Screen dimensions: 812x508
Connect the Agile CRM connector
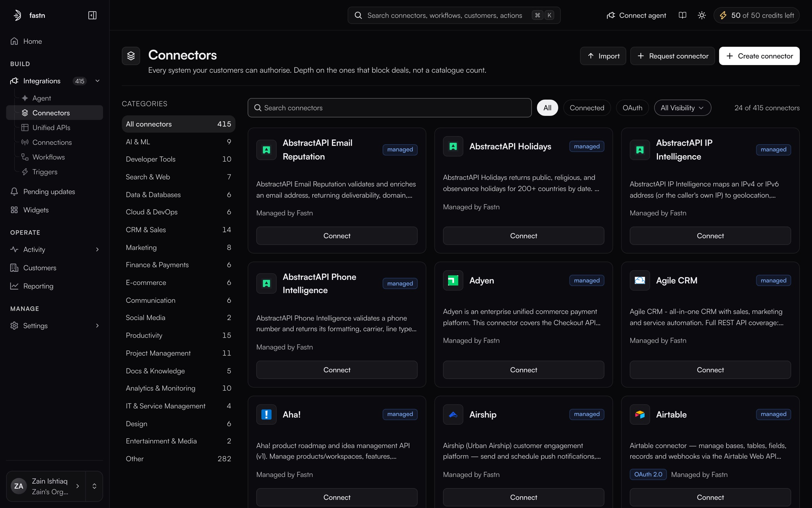pyautogui.click(x=710, y=369)
